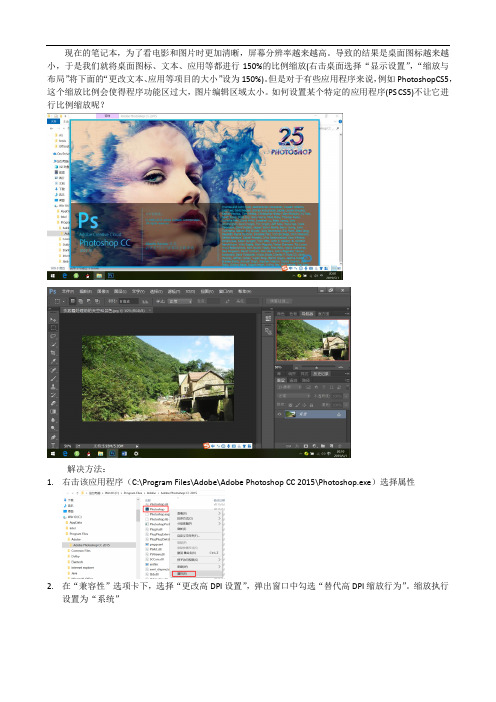
Task: Click the trash icon in the Layers panel
Action: point(339,446)
